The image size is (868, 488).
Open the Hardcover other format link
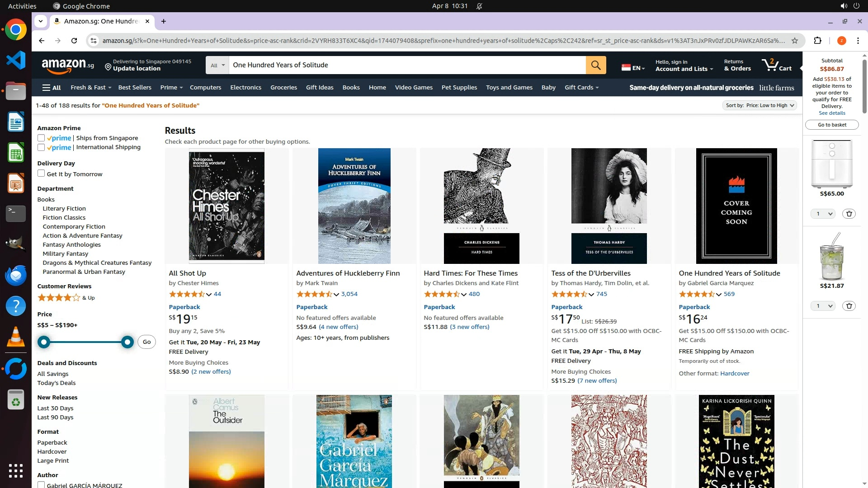734,373
